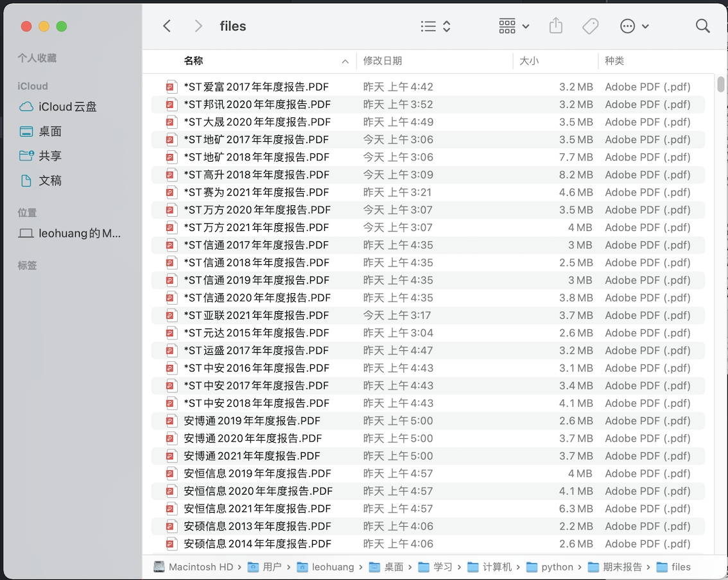Open 共享 in the sidebar
Screen dimensions: 728x580
click(x=50, y=156)
